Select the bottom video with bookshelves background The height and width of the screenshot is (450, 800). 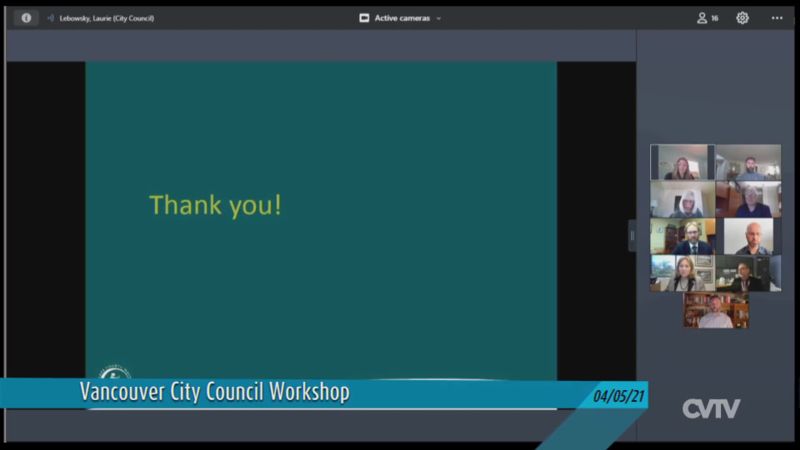click(715, 310)
